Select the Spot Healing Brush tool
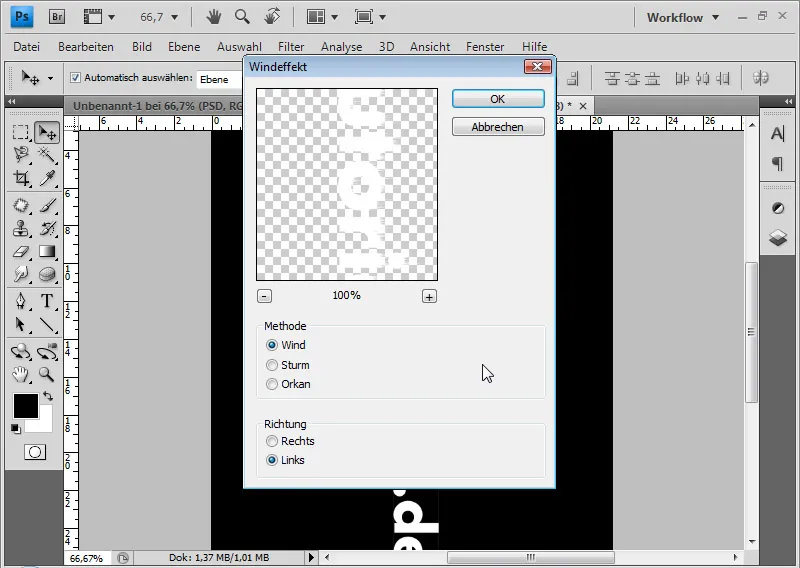 pos(21,205)
